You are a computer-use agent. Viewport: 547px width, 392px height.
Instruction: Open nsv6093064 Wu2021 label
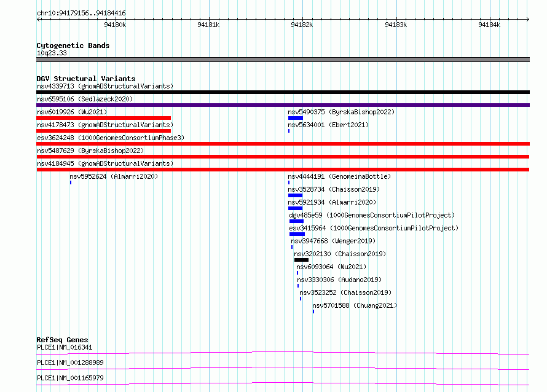[331, 267]
